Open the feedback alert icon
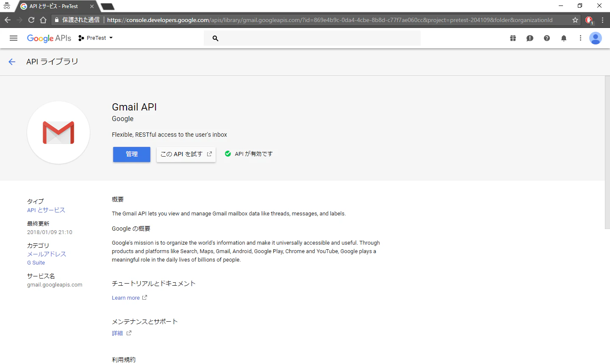The image size is (610, 364). [530, 38]
